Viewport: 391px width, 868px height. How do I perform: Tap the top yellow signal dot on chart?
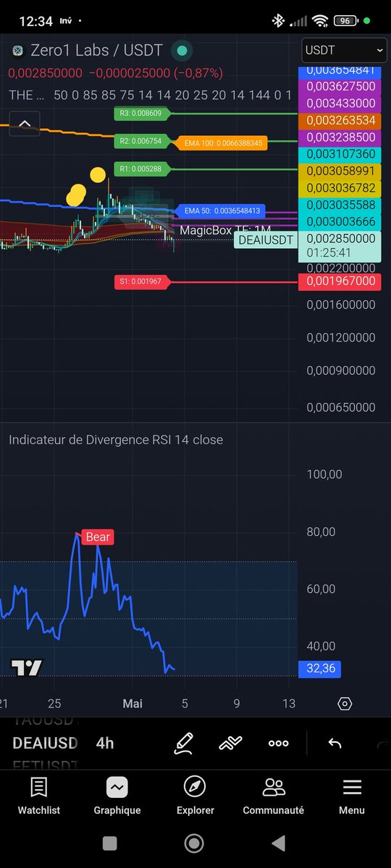pyautogui.click(x=98, y=174)
